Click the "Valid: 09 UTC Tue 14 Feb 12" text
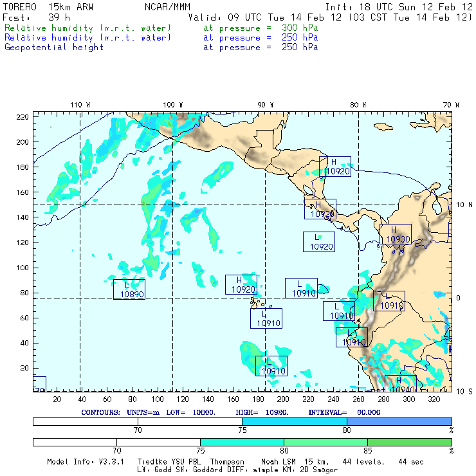Screen dimensions: 476x476 (x=265, y=17)
